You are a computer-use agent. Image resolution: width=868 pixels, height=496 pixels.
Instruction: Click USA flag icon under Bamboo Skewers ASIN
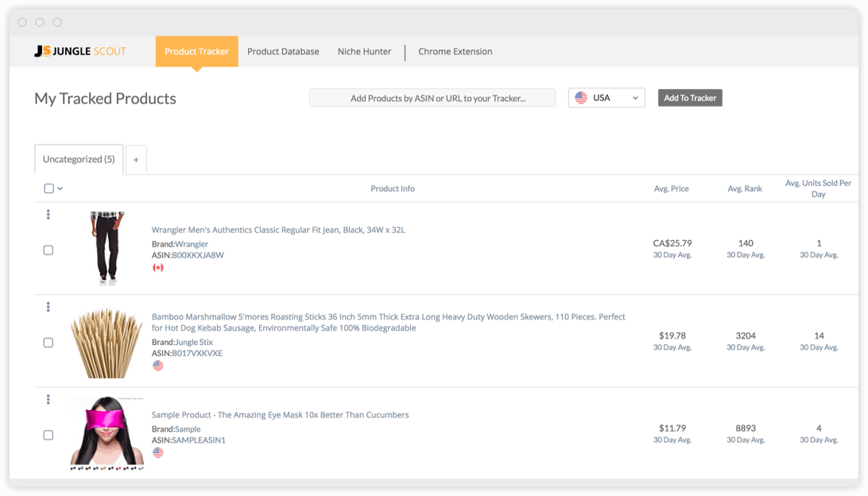[x=158, y=366]
